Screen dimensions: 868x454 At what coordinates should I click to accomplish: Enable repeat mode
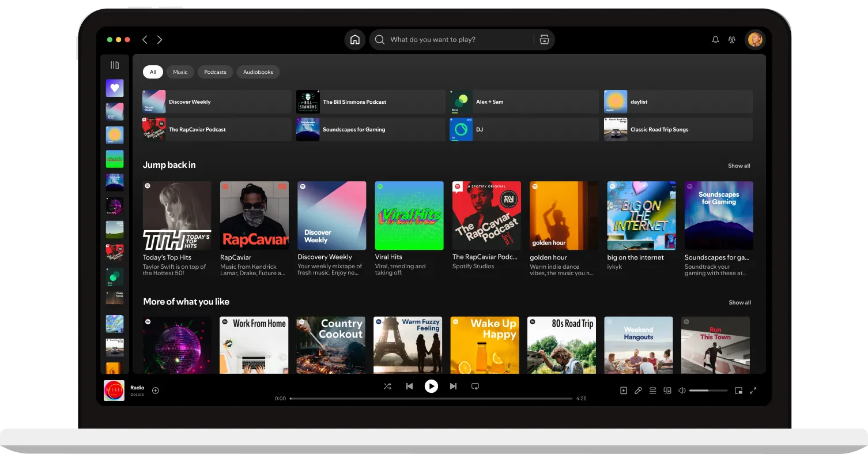tap(475, 386)
